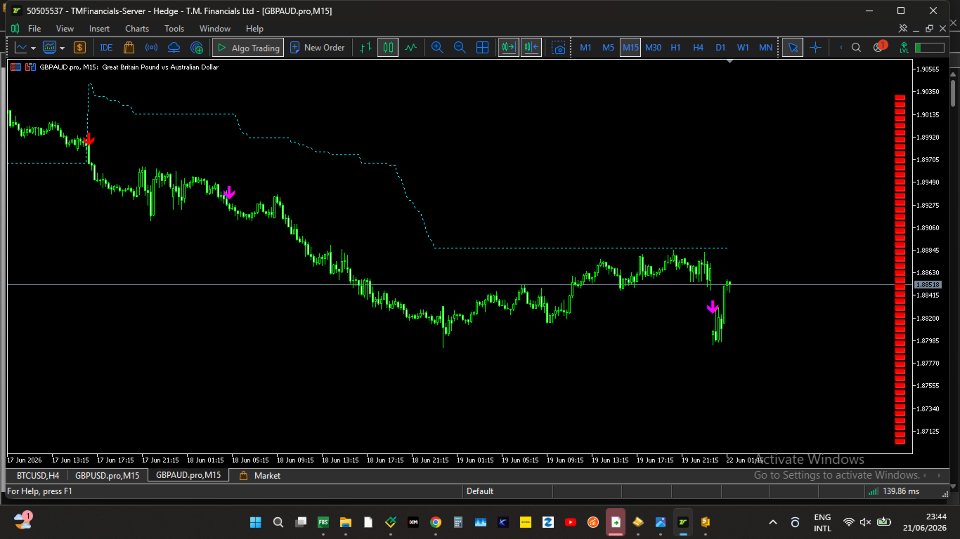Click the New Order button
Screen dimensions: 960x539
[x=317, y=47]
